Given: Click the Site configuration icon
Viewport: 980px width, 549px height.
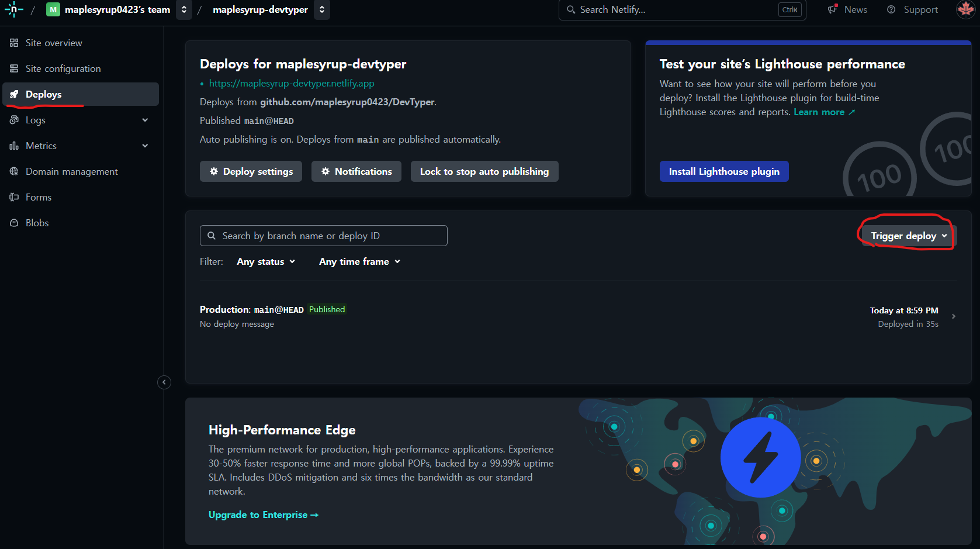Looking at the screenshot, I should tap(14, 68).
